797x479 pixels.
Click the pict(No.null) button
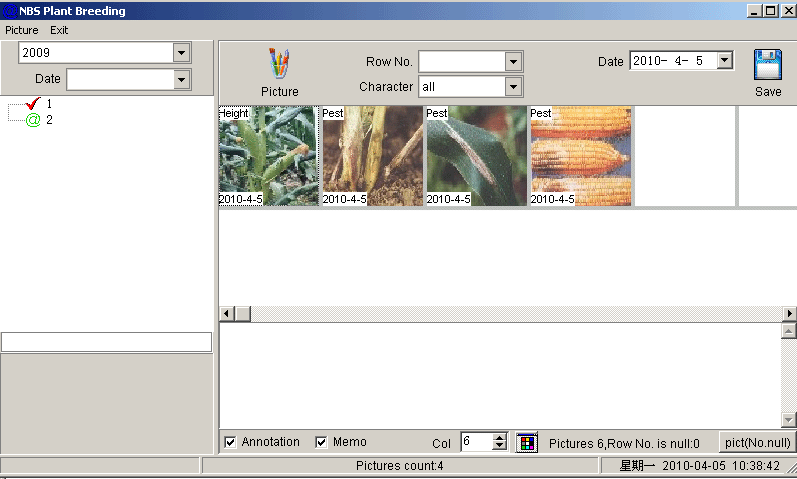757,442
